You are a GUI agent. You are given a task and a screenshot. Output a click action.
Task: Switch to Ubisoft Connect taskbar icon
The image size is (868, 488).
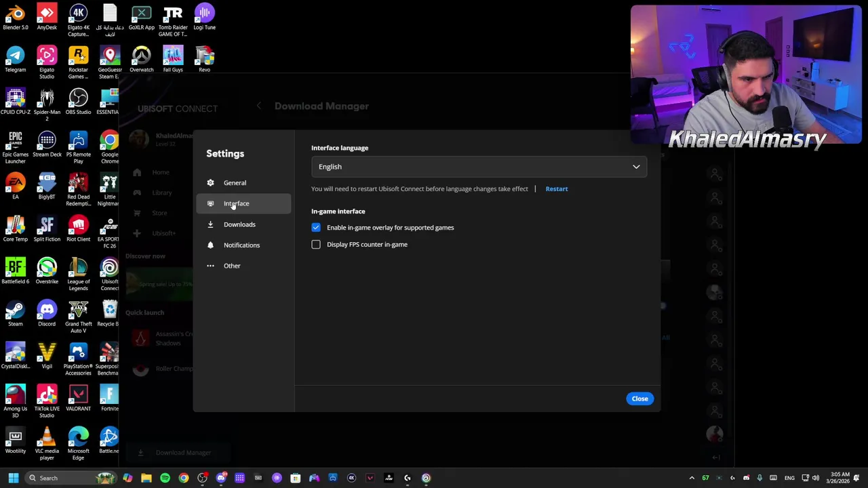(426, 478)
